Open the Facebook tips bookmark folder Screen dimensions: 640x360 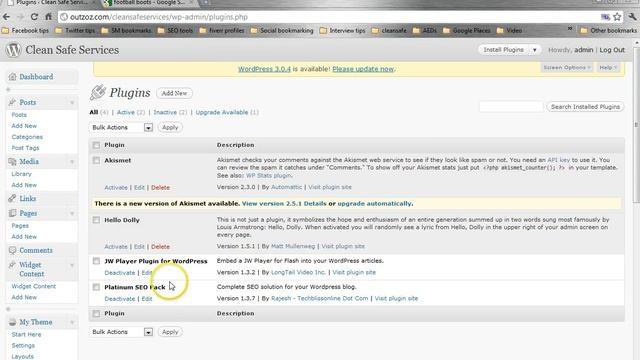click(x=25, y=31)
